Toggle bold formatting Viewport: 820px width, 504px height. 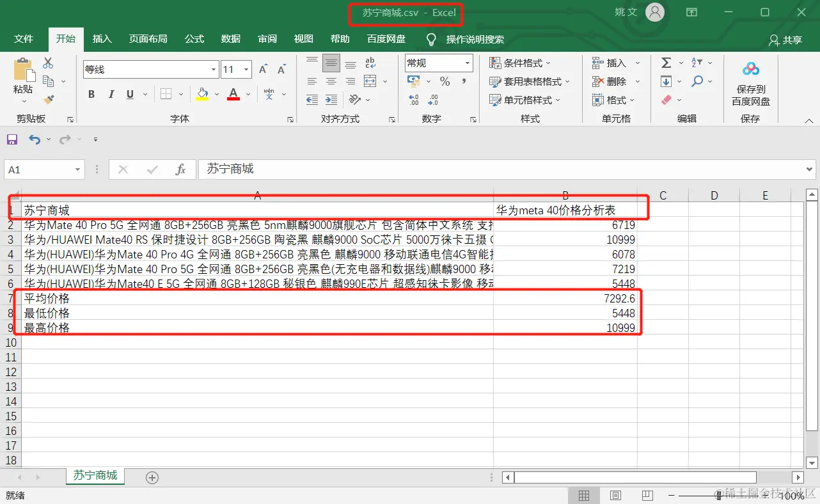(91, 94)
